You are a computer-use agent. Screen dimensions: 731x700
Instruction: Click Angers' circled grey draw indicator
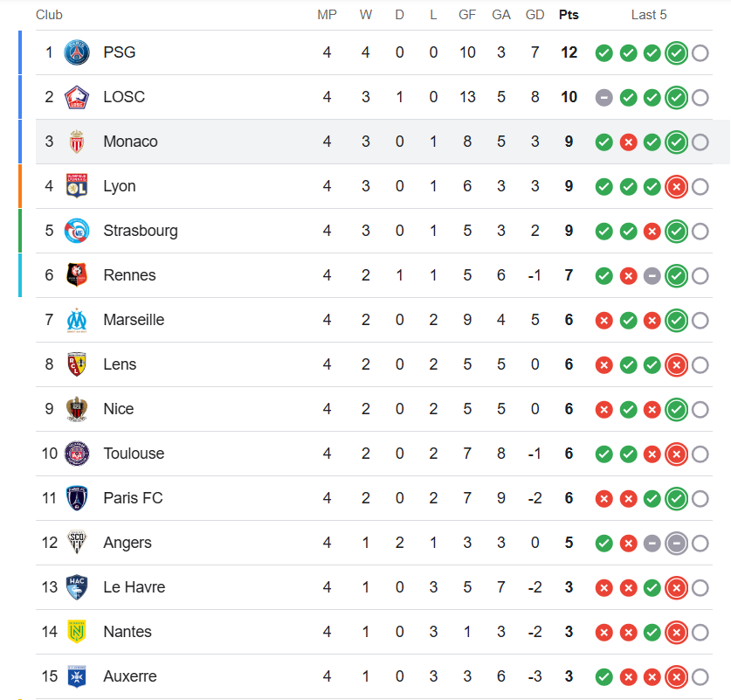coord(677,544)
